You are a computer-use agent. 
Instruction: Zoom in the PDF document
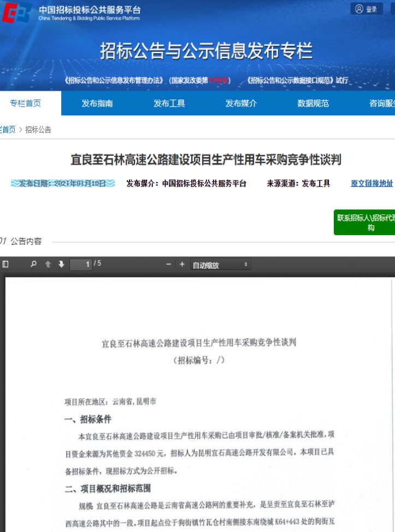point(182,264)
